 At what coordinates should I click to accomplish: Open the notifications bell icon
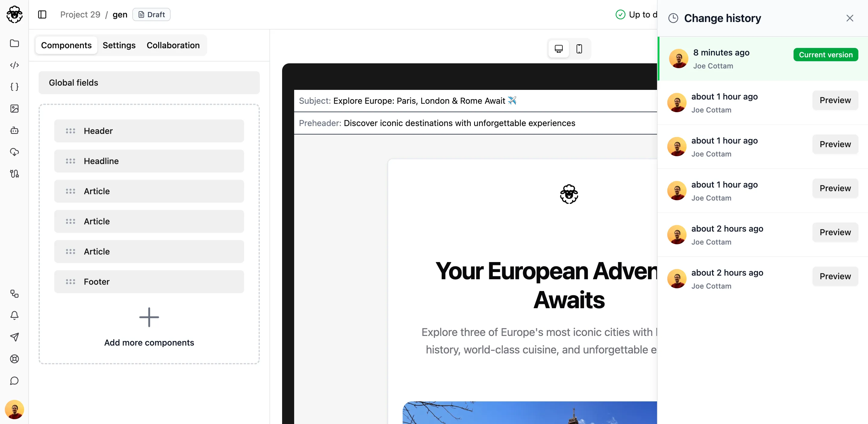coord(14,315)
